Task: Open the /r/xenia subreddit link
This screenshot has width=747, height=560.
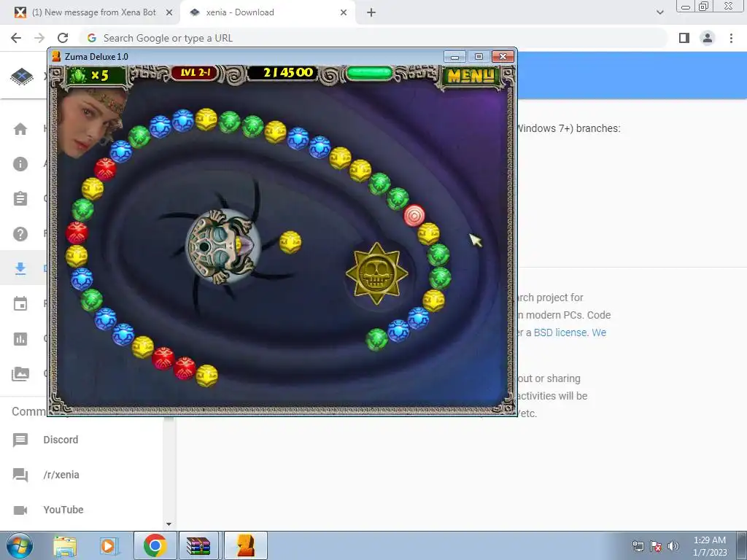Action: 61,475
